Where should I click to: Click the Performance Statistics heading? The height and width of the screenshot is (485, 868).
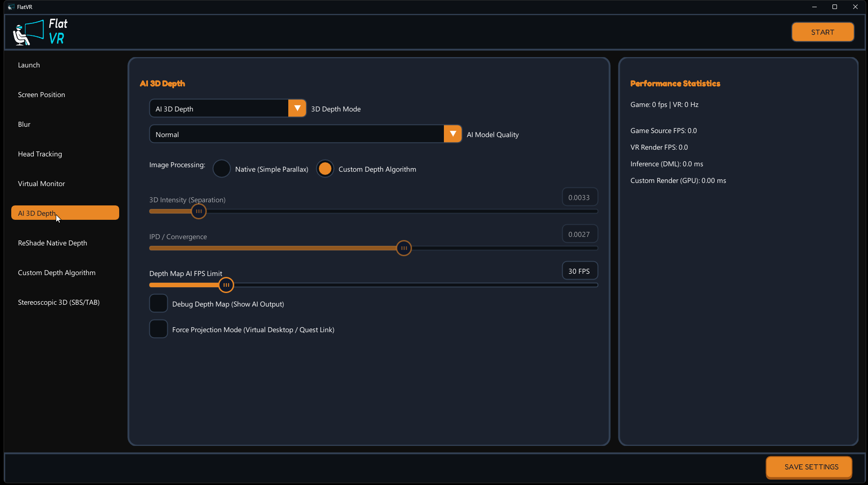675,83
